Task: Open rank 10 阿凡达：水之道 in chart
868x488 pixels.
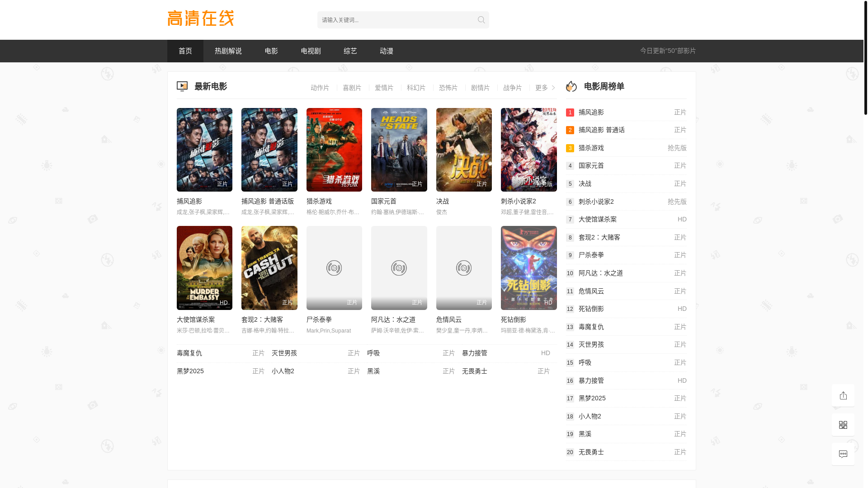Action: coord(626,273)
